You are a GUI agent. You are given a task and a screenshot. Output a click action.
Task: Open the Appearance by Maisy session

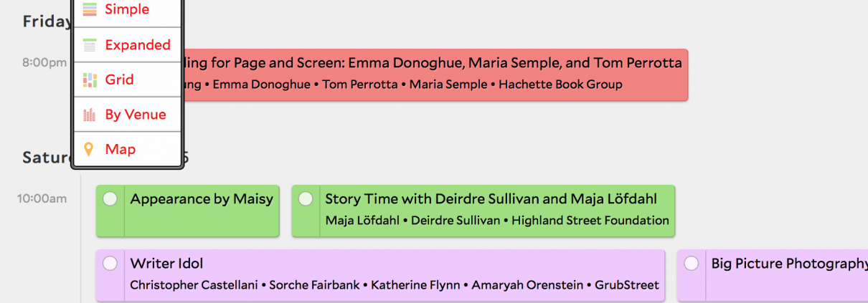202,199
